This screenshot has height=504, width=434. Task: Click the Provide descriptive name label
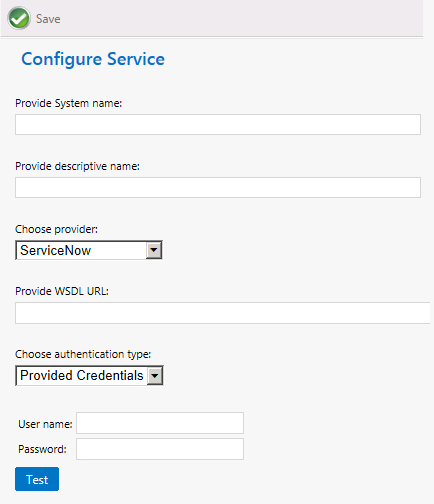(77, 166)
